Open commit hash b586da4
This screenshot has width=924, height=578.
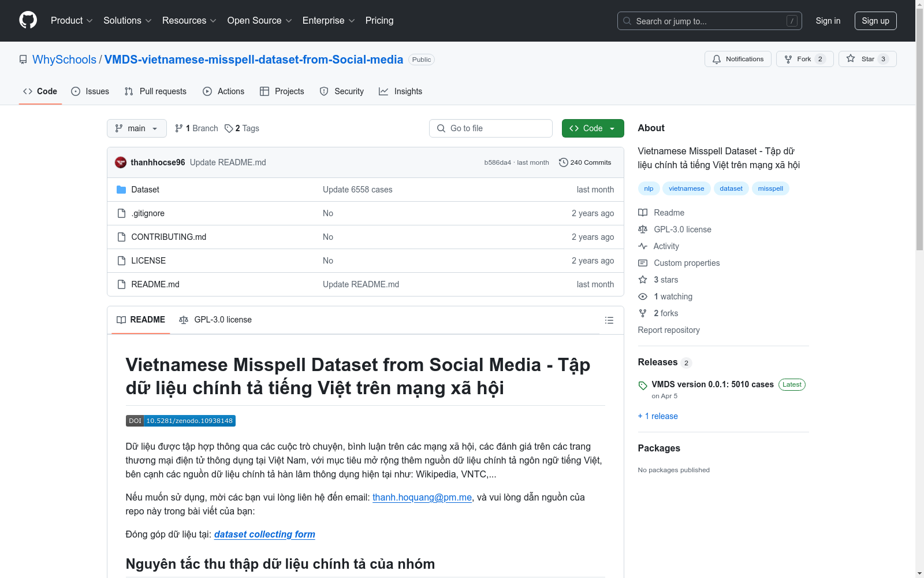pyautogui.click(x=497, y=162)
